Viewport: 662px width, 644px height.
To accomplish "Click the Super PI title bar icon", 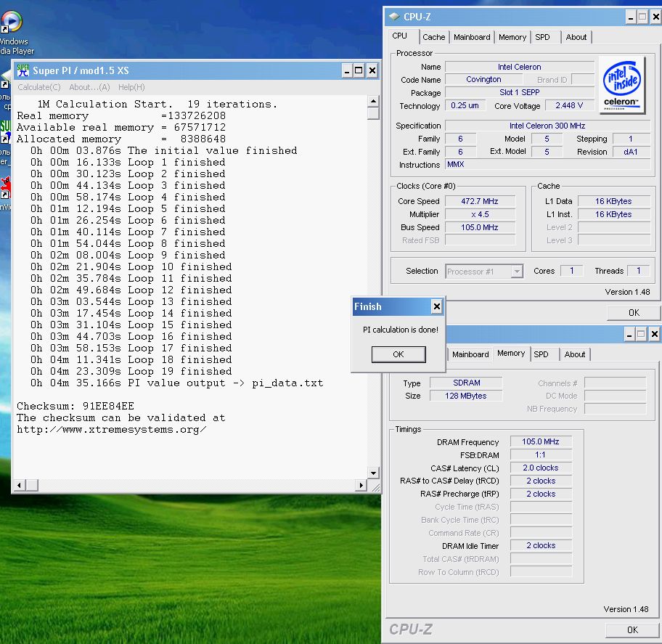I will [23, 70].
